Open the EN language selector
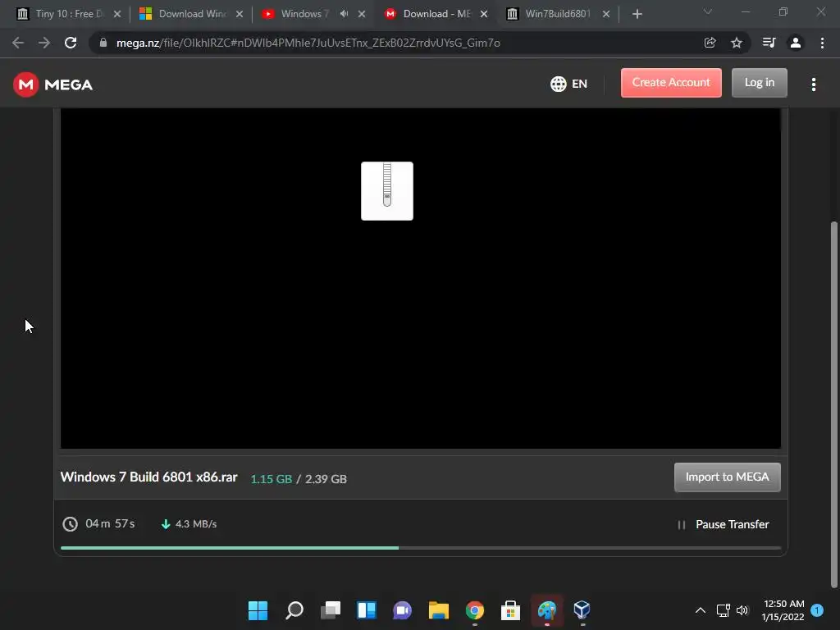The image size is (840, 630). coord(568,84)
